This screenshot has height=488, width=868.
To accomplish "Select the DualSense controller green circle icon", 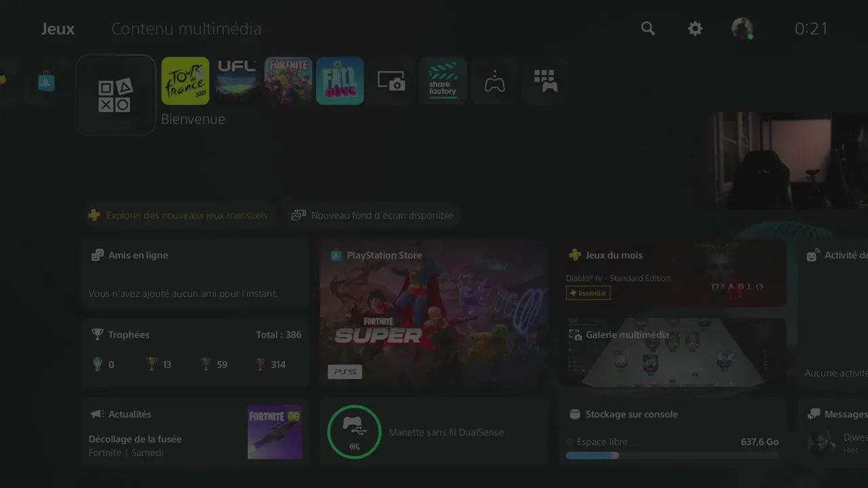I will (354, 432).
